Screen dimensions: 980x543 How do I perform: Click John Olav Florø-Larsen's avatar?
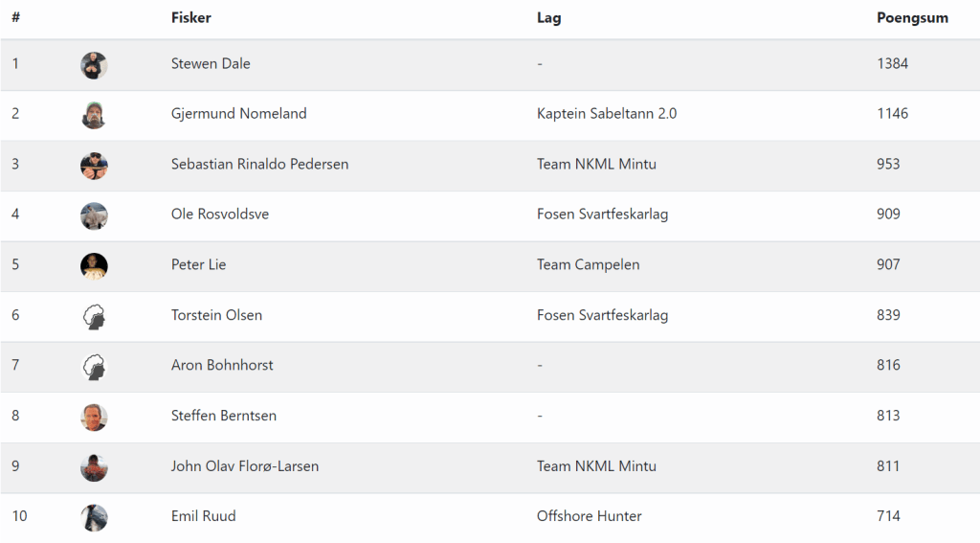tap(94, 466)
